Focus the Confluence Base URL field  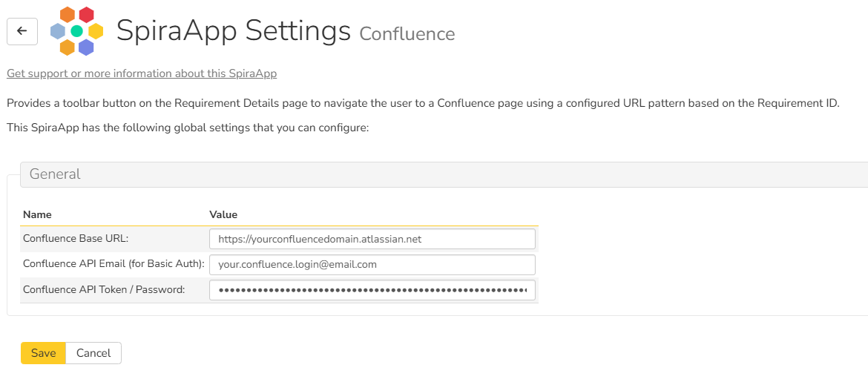pyautogui.click(x=372, y=239)
